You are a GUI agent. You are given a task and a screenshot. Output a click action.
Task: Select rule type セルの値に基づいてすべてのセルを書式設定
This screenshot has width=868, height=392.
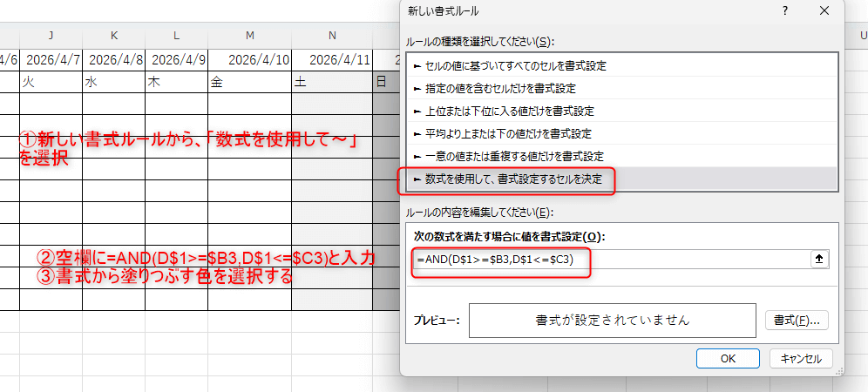point(516,65)
